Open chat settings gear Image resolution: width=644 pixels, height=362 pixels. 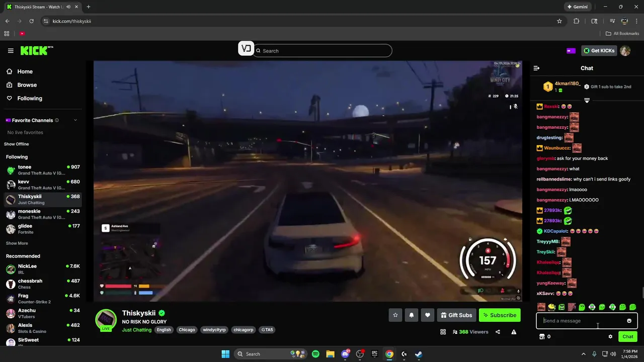610,336
